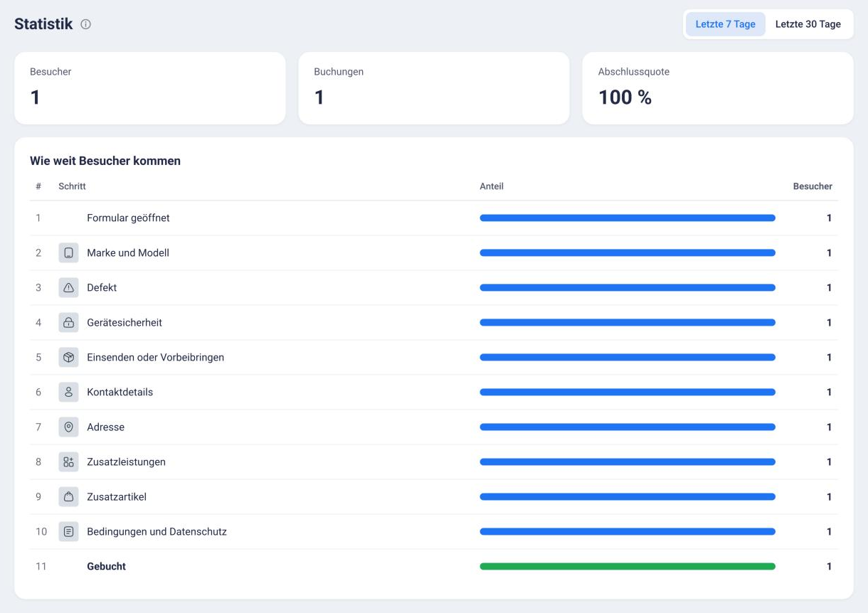This screenshot has height=613, width=868.
Task: Select the Zusatzleistungen step label
Action: (x=126, y=462)
